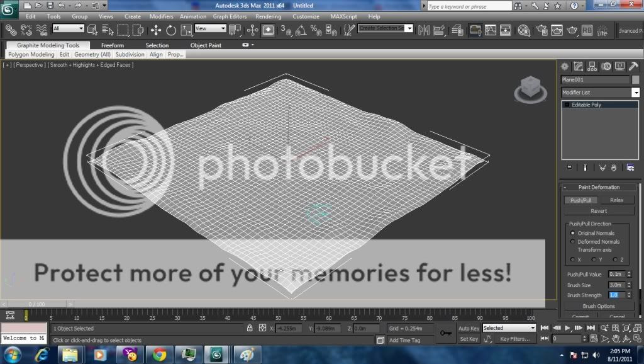The image size is (644, 364).
Task: Open Rendered Frame Window icon
Action: [x=557, y=30]
